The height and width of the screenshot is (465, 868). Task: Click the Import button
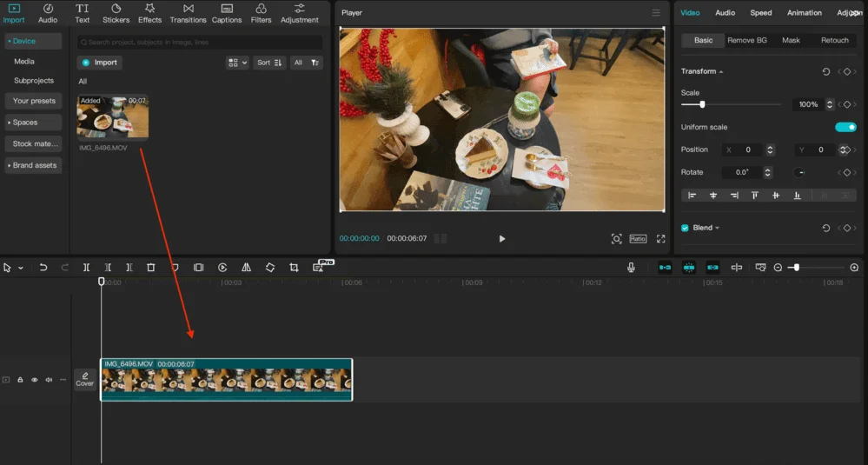[100, 63]
